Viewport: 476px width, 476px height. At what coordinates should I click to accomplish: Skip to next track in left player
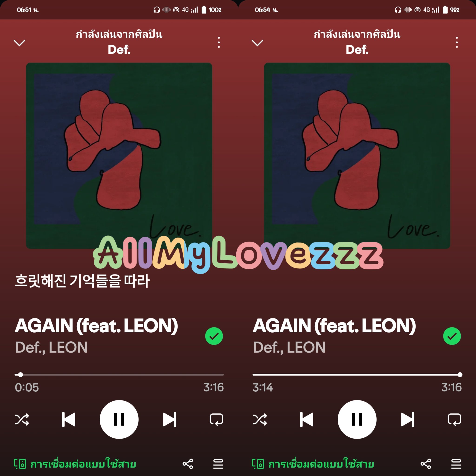pyautogui.click(x=169, y=420)
